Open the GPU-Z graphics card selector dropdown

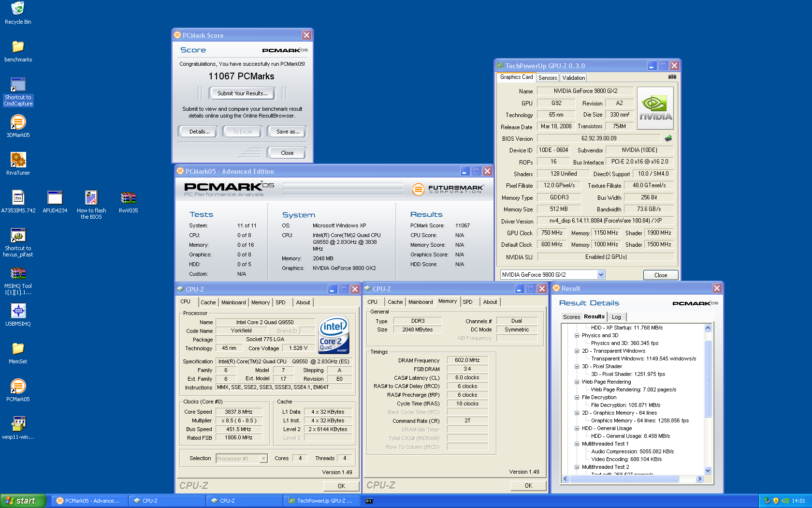(601, 275)
